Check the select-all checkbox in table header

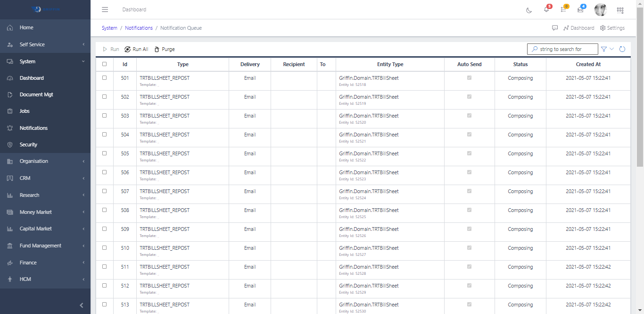click(104, 64)
